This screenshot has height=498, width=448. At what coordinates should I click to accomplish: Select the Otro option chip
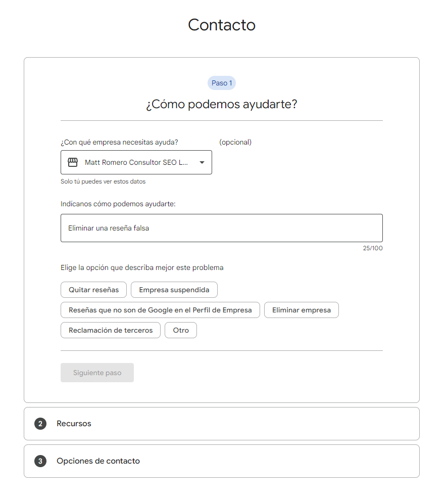(x=181, y=330)
